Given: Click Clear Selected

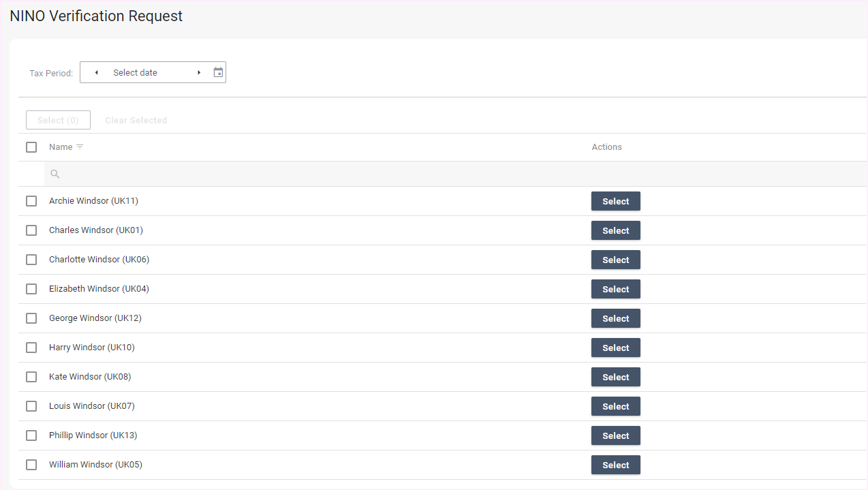Looking at the screenshot, I should tap(136, 120).
